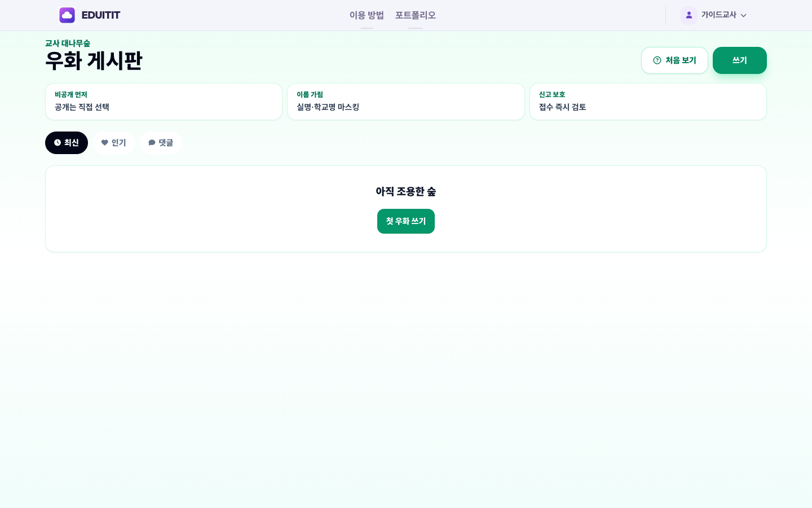Viewport: 812px width, 508px height.
Task: Click the EDUITIT brand name link
Action: point(101,15)
